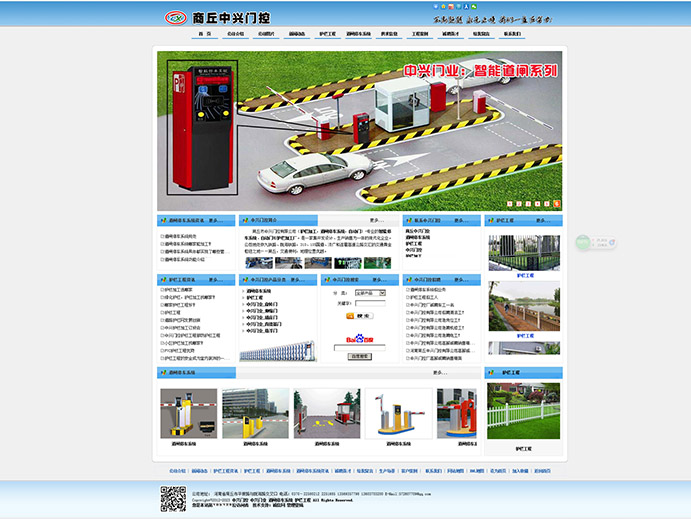Open yellow barrier gate thumbnail on white background
This screenshot has width=691, height=519.
[399, 413]
